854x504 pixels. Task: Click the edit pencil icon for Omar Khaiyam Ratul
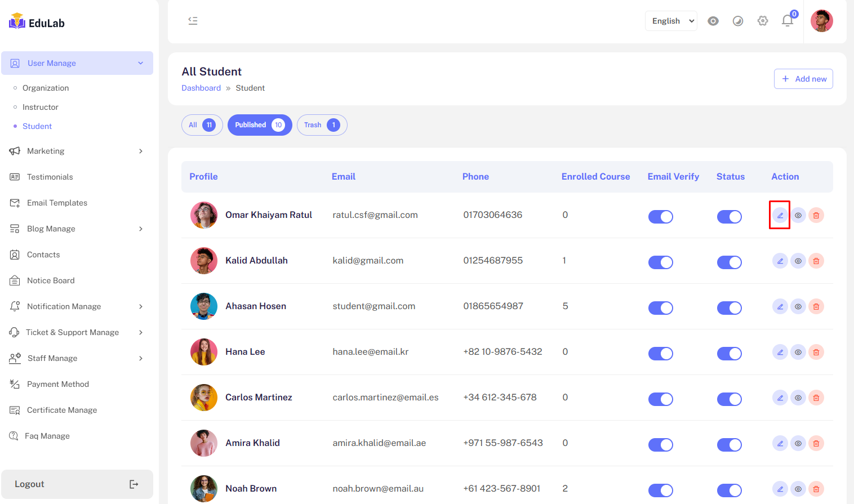[x=780, y=215]
